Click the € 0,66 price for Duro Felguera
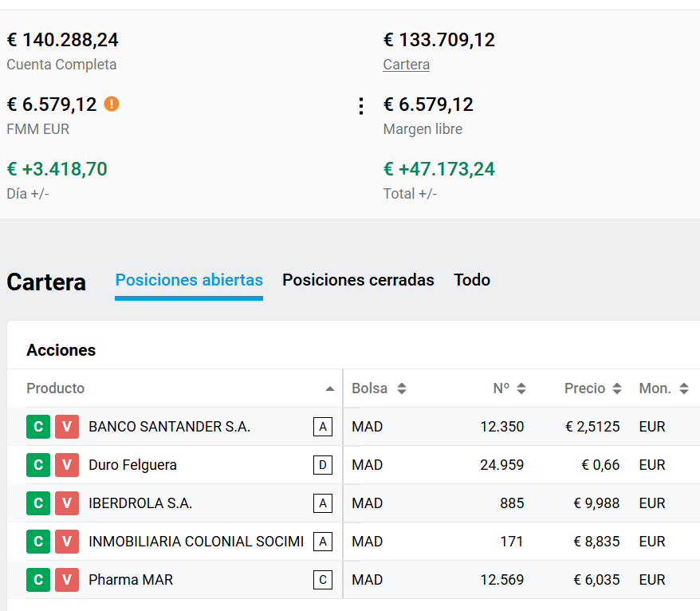 point(600,465)
